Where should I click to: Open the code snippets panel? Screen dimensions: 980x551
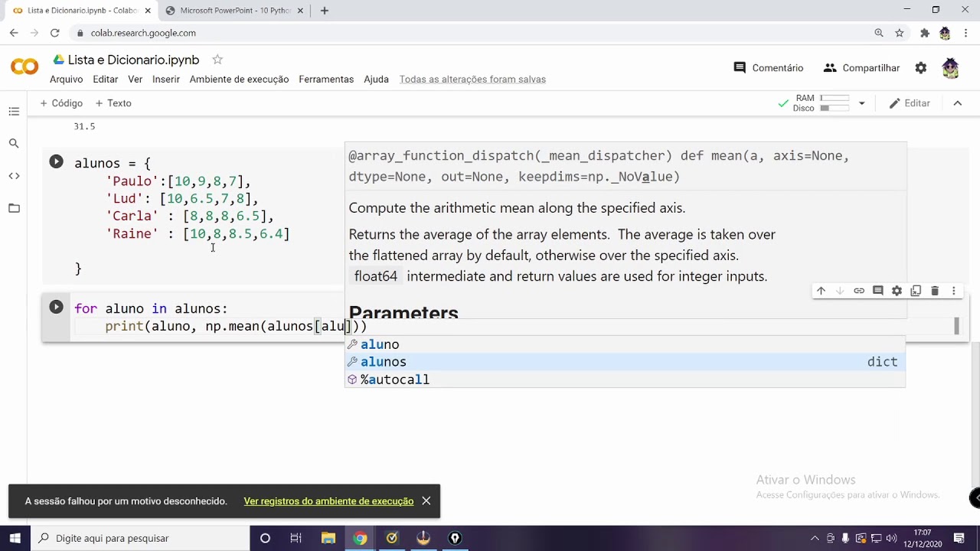[x=14, y=176]
